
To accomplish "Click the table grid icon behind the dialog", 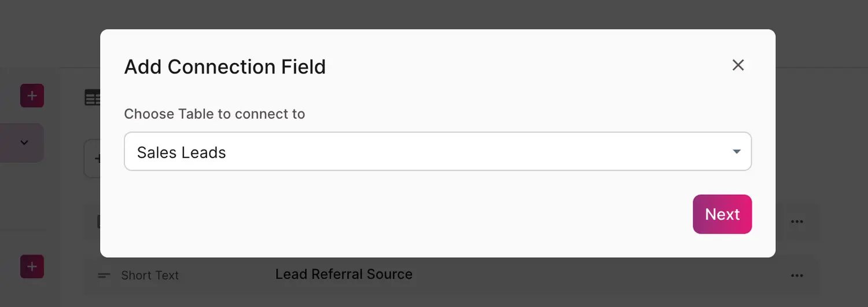I will (x=93, y=98).
